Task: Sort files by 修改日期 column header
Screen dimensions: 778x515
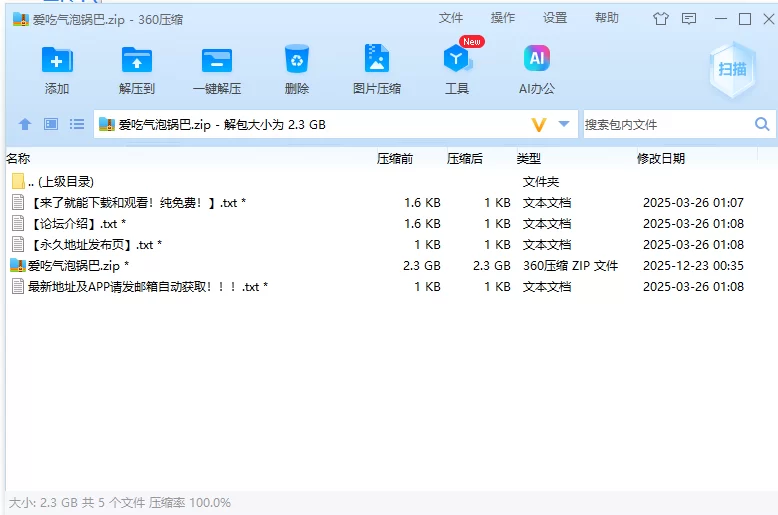Action: coord(661,158)
